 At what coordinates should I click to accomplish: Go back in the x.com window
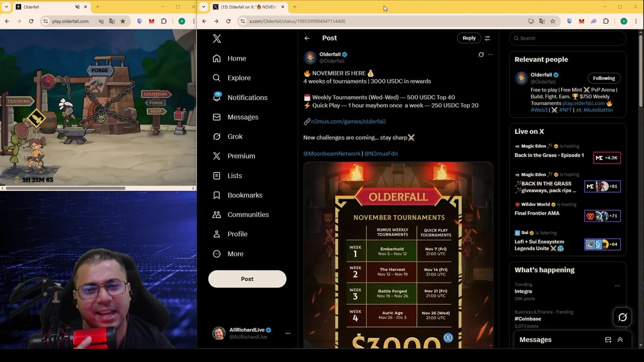tap(204, 21)
